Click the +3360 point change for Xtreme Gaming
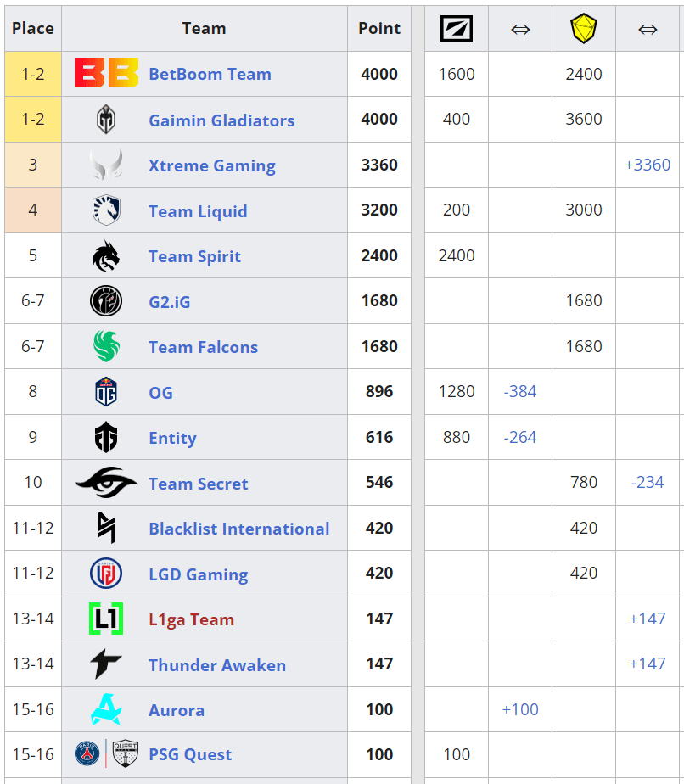The height and width of the screenshot is (784, 684). (648, 165)
